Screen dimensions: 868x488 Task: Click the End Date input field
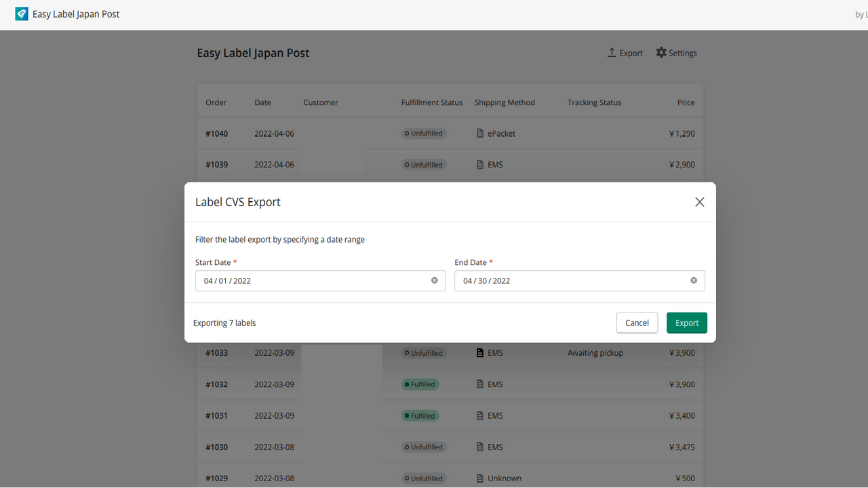coord(579,281)
